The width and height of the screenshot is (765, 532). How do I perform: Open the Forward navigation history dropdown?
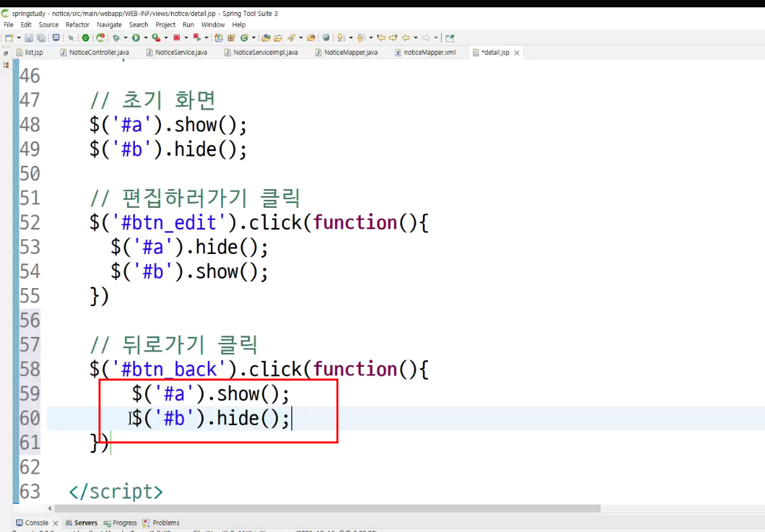click(x=436, y=37)
